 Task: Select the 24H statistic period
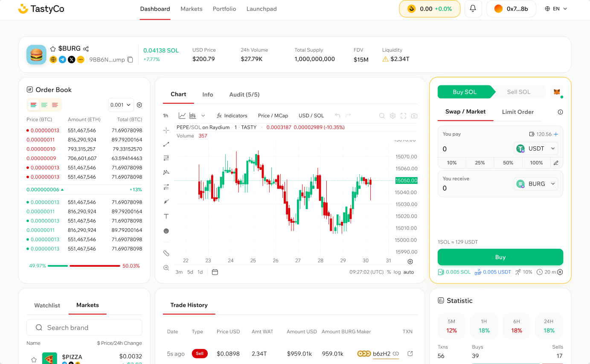[x=549, y=326]
